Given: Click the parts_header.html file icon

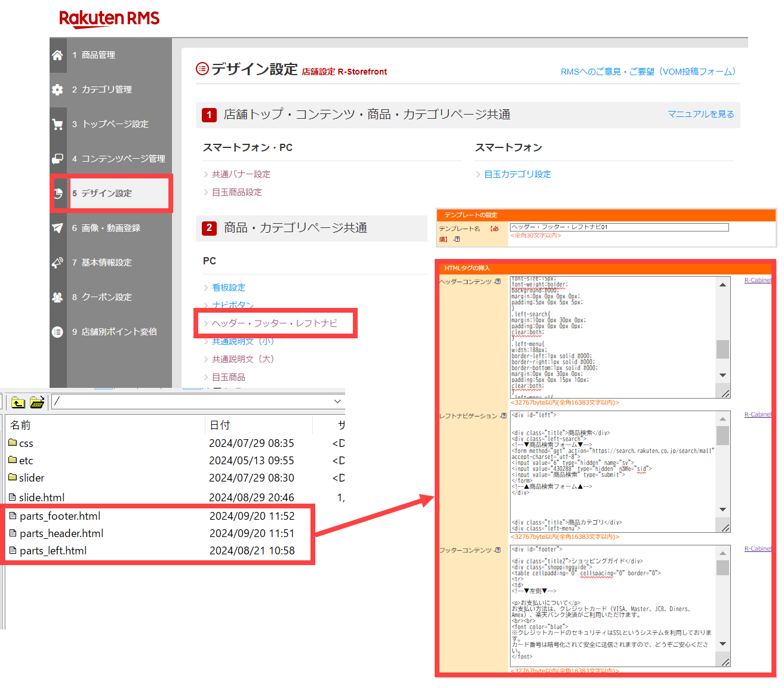Looking at the screenshot, I should tap(13, 533).
